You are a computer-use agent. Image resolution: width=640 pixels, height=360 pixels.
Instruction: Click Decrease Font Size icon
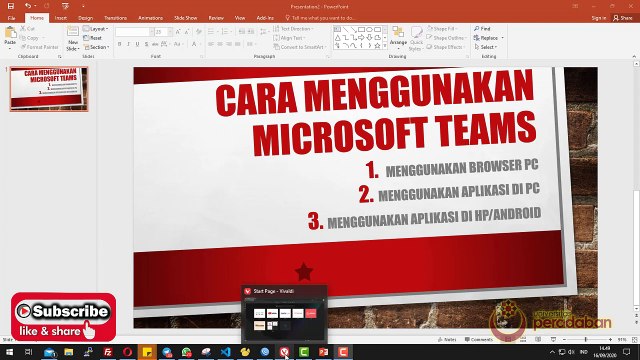[187, 31]
